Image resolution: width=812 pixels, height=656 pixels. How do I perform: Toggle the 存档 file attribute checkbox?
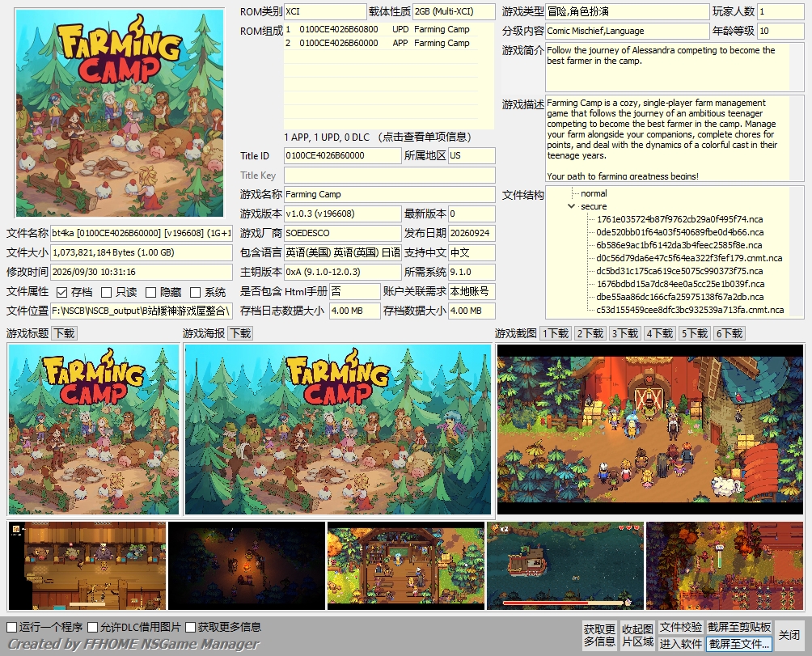click(x=62, y=293)
